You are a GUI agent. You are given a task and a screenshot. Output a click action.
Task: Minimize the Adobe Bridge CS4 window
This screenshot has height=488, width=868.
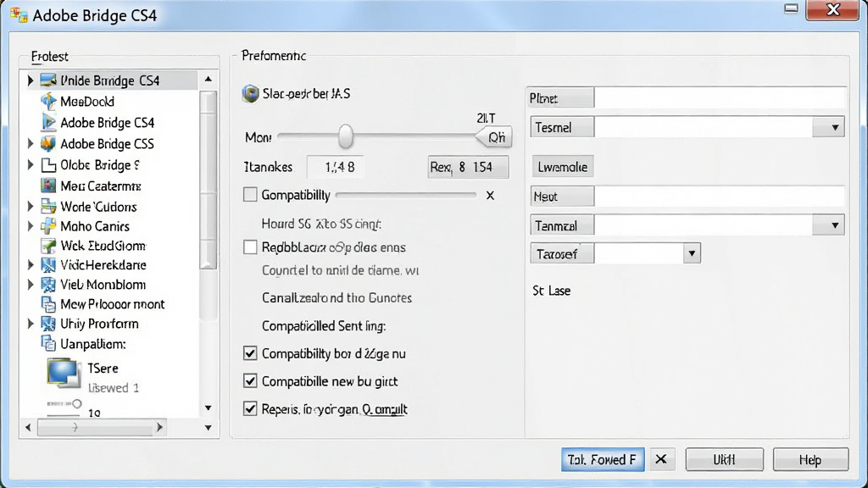(791, 8)
